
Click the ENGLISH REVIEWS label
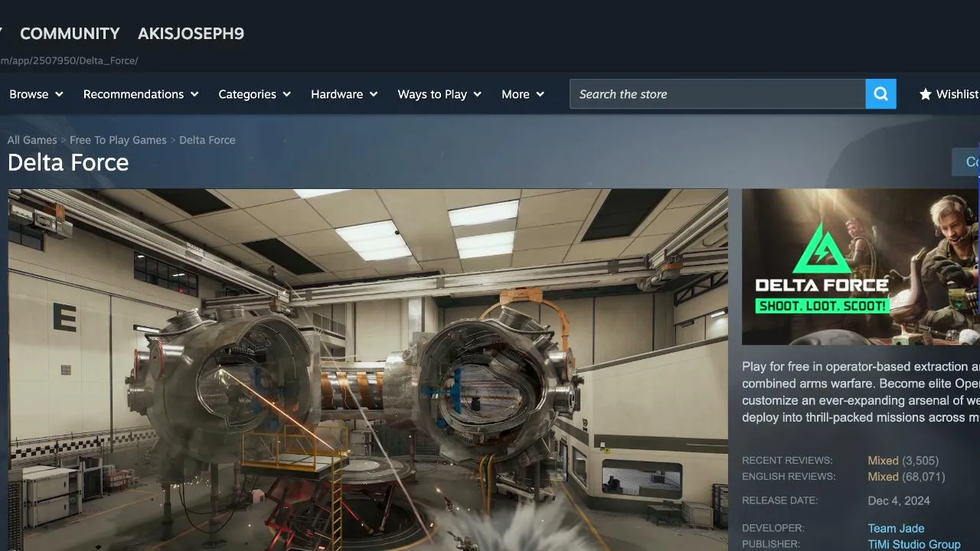789,477
